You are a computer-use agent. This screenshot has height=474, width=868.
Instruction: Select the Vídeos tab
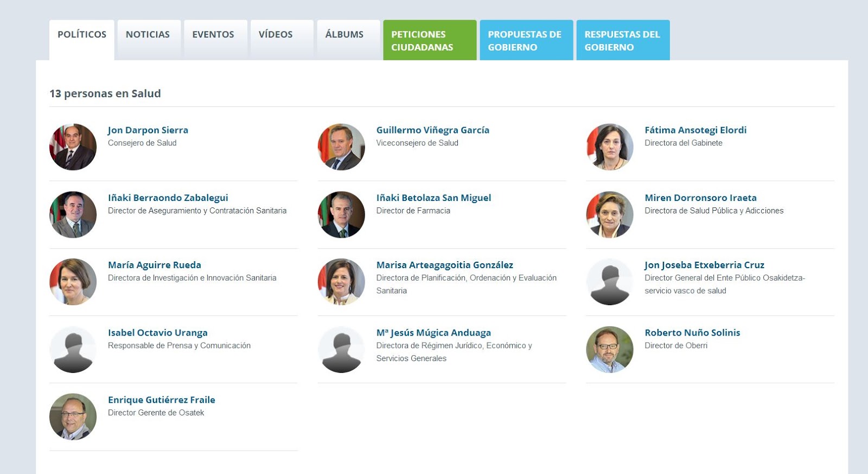click(276, 35)
